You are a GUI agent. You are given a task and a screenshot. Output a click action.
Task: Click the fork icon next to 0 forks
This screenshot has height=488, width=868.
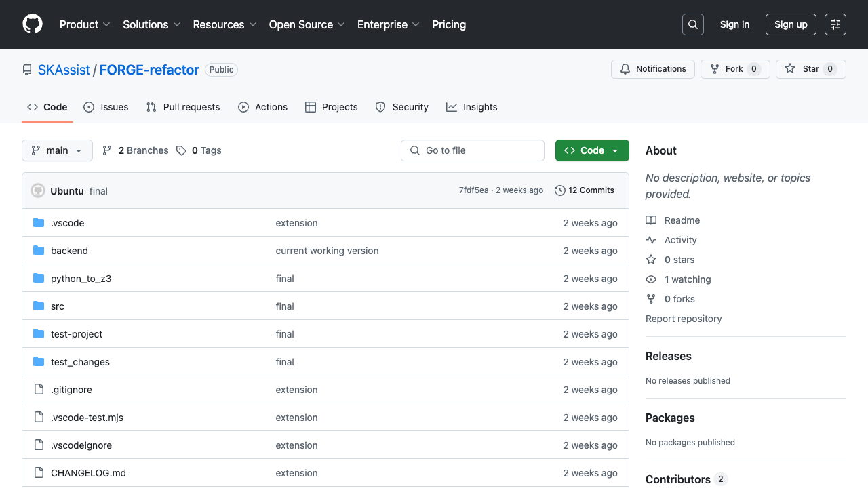(x=651, y=299)
